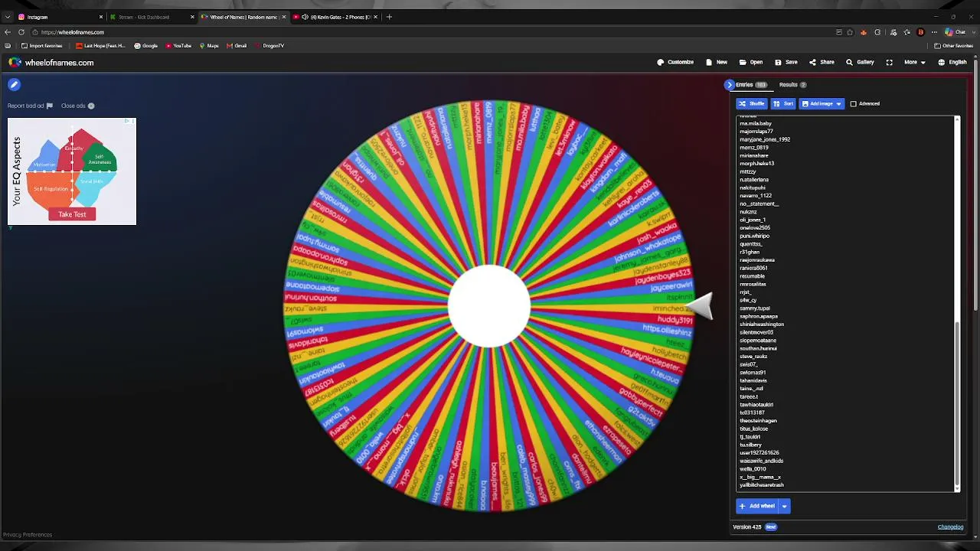Select entry steve_raukz
This screenshot has height=551, width=980.
point(753,357)
